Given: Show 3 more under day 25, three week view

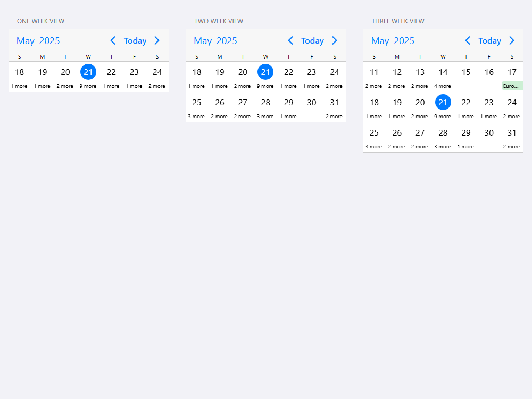Looking at the screenshot, I should 373,147.
